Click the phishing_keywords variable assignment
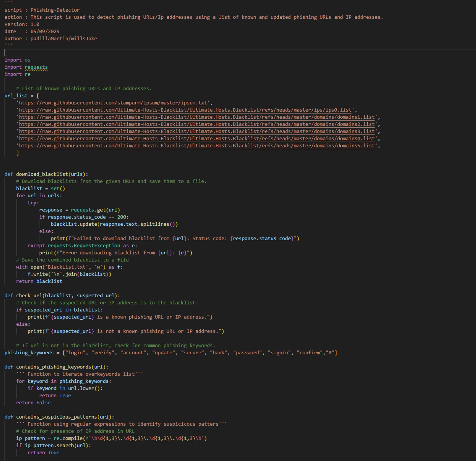Screen dimensions: 476x461 click(x=29, y=353)
